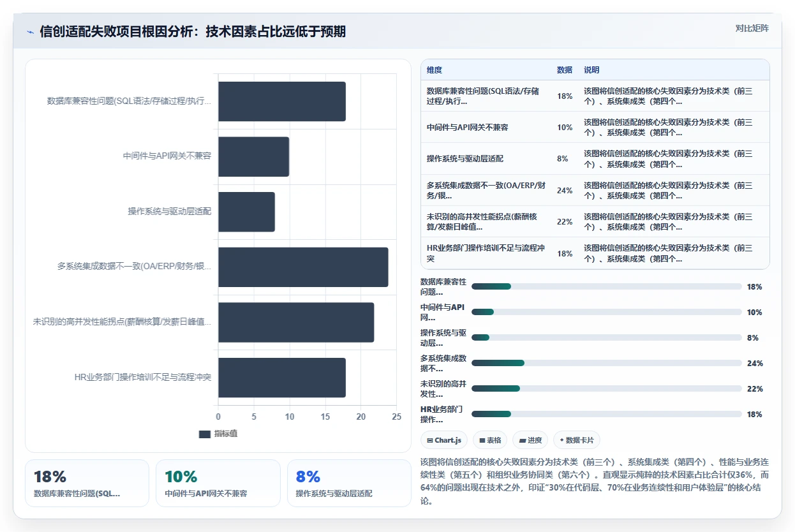This screenshot has height=532, width=795.
Task: Click the 数据库兼容性问题 bar in chart
Action: coord(282,101)
